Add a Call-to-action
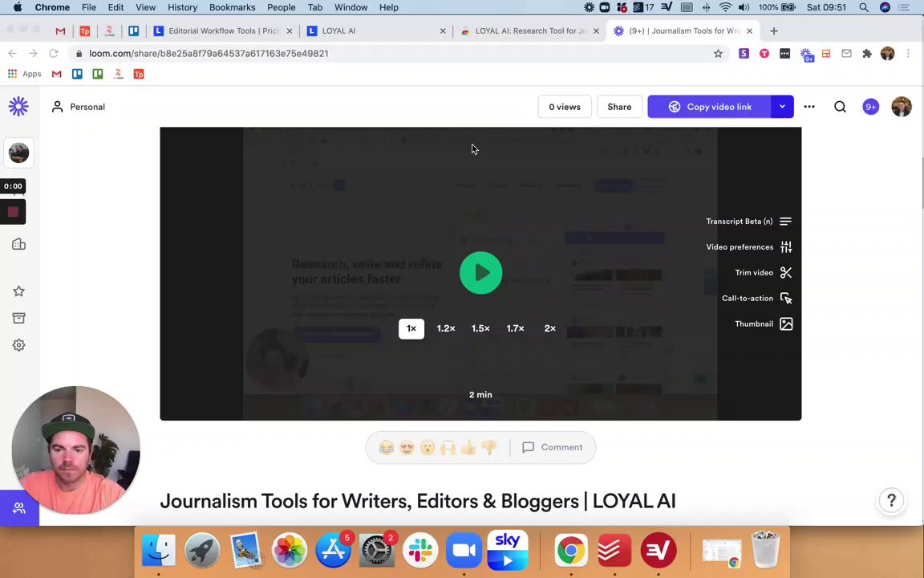924x578 pixels. [x=756, y=299]
